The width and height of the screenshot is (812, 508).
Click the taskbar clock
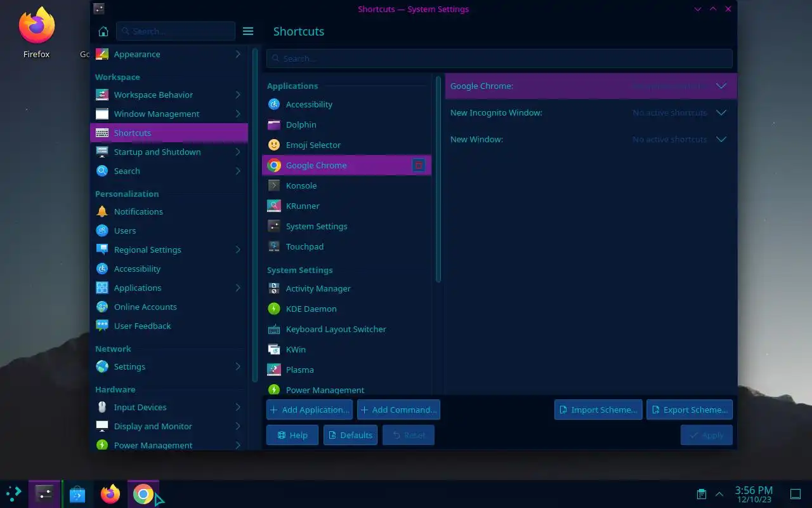754,494
